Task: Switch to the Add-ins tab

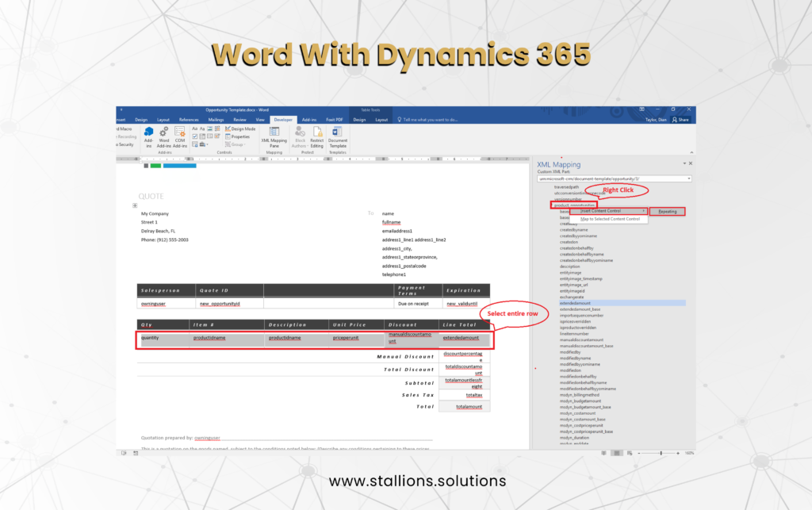Action: coord(309,120)
